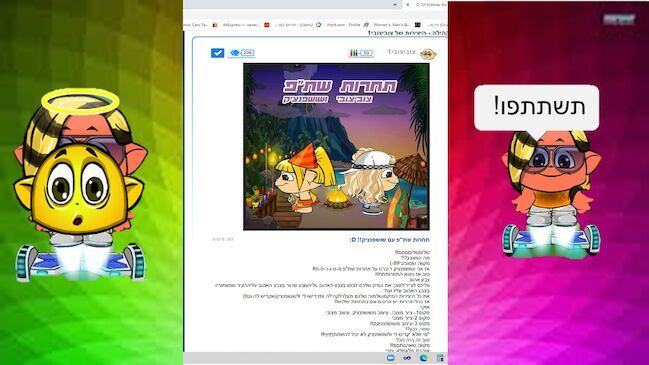Click the blue views counter showing 208
The width and height of the screenshot is (649, 365).
[241, 53]
